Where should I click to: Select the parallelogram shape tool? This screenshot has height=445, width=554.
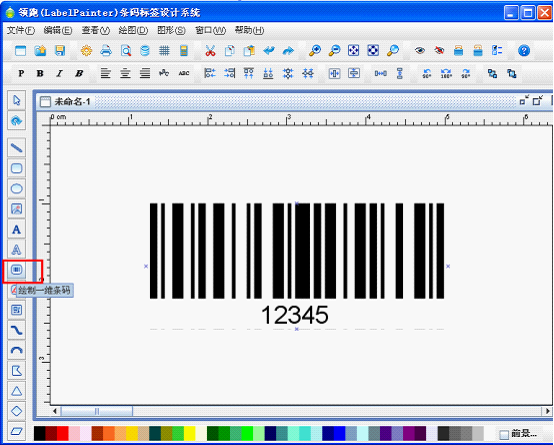pyautogui.click(x=17, y=431)
